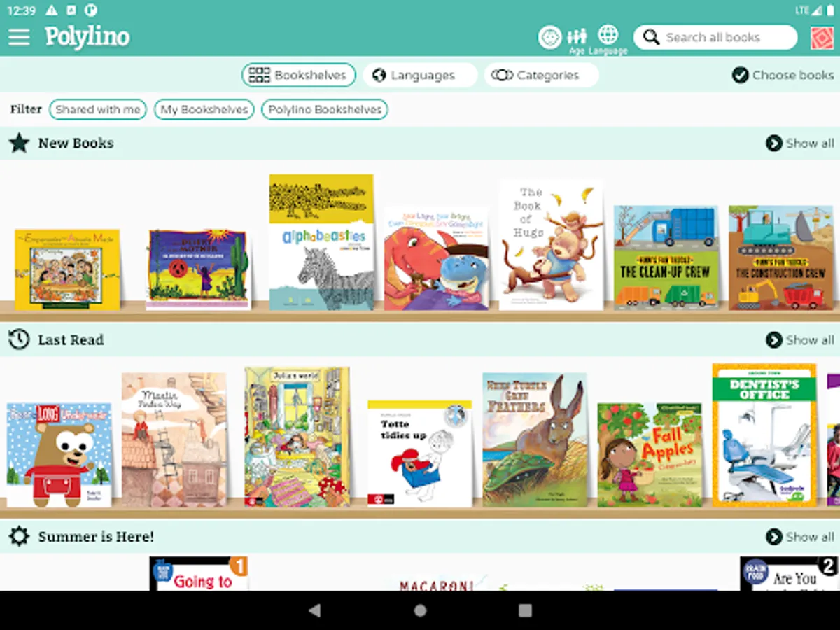Open the Fall Apples book
The height and width of the screenshot is (630, 840).
[650, 455]
